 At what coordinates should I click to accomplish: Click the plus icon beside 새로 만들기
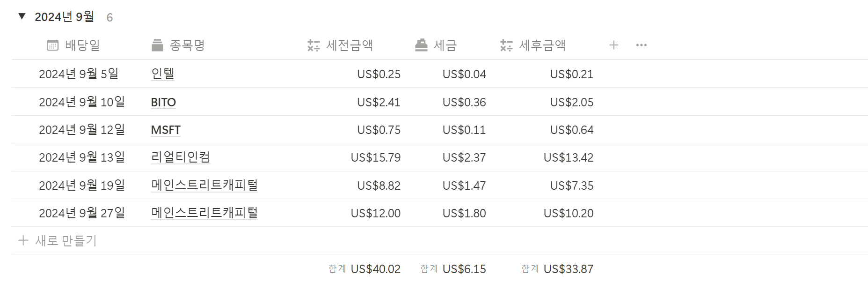(x=23, y=240)
